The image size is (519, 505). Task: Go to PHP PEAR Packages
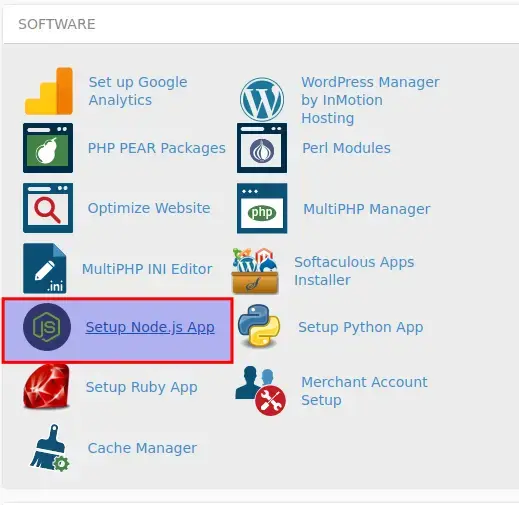pos(157,148)
